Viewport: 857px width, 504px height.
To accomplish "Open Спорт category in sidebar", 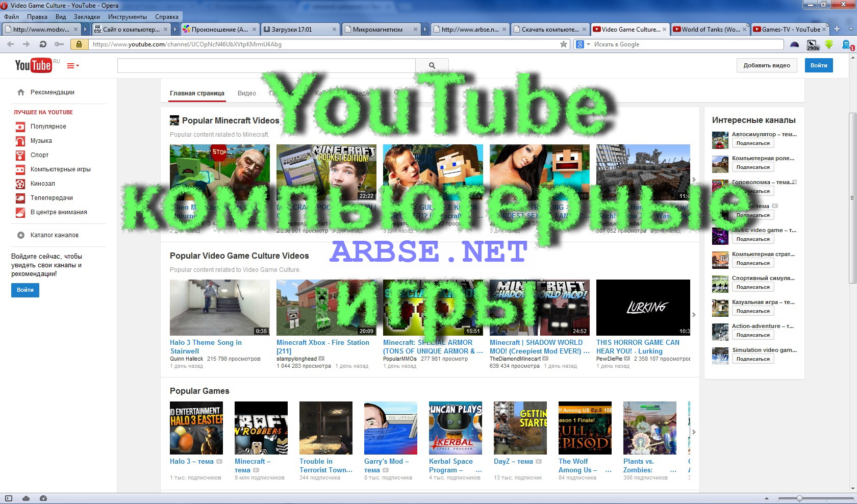I will point(39,155).
